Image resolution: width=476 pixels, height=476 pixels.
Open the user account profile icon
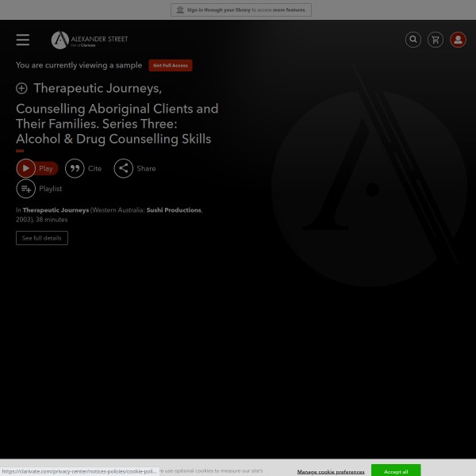click(x=458, y=40)
